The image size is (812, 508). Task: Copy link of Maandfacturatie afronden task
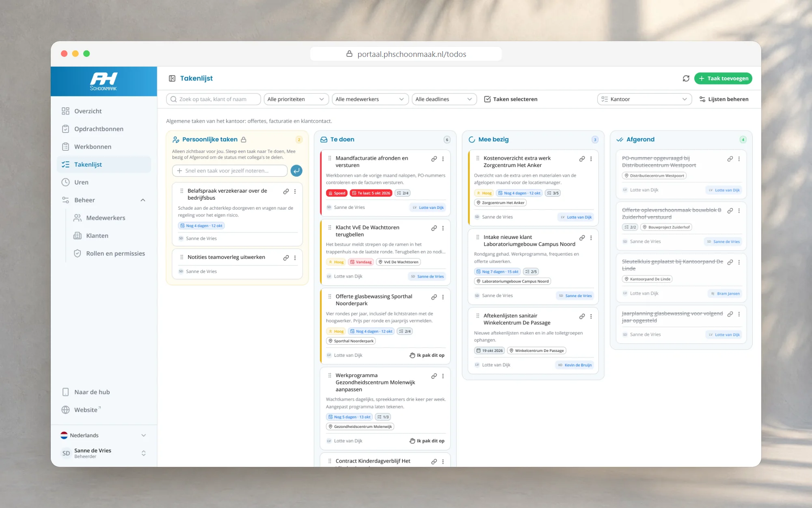434,159
